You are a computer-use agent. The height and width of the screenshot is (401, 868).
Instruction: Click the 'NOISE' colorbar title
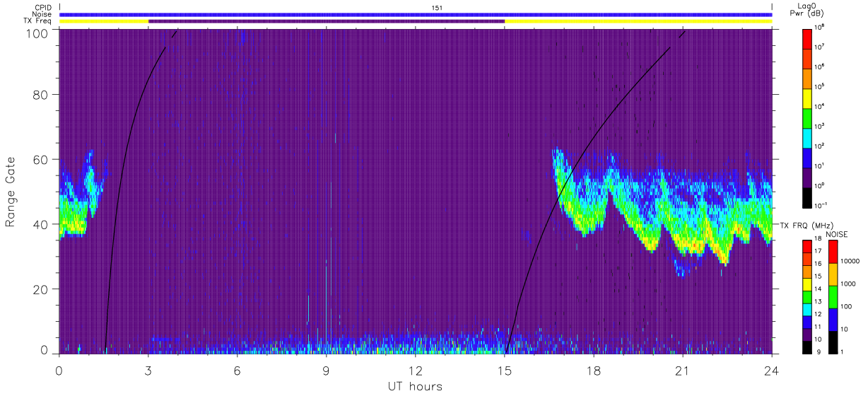[838, 233]
